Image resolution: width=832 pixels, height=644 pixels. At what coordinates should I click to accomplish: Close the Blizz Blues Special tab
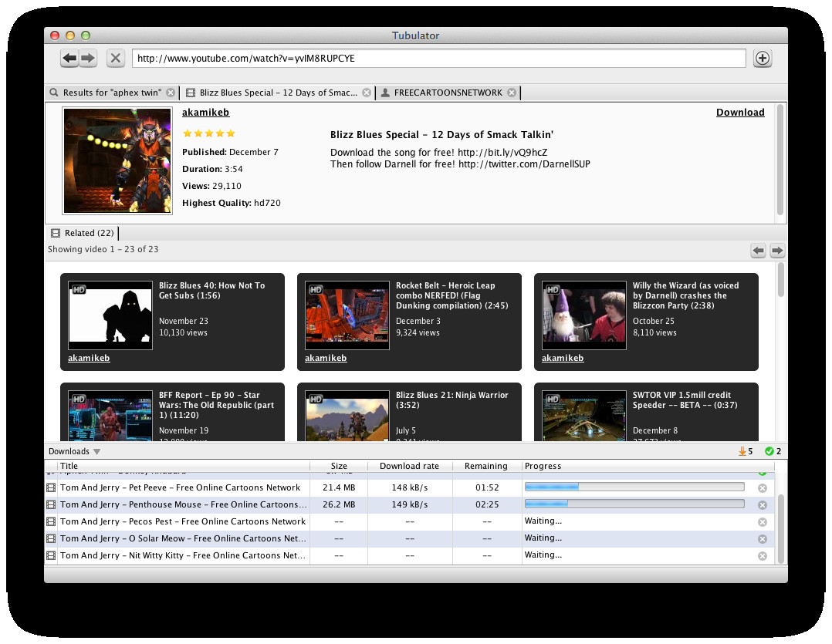(367, 93)
